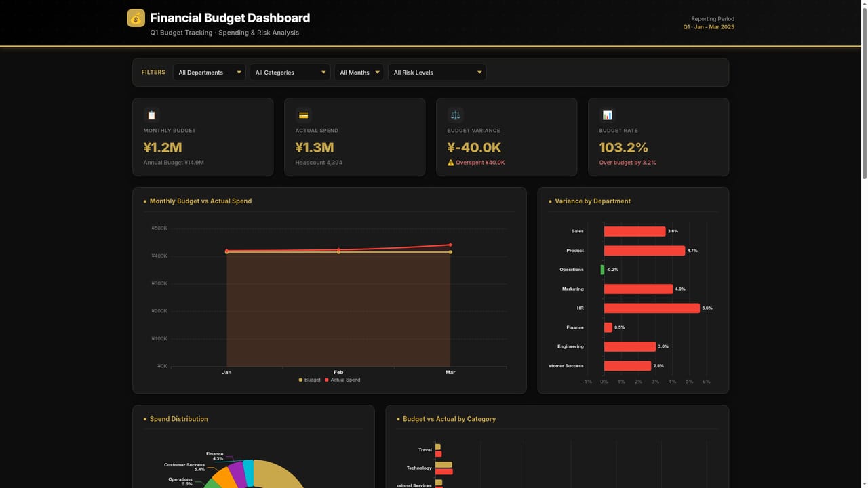Click the Customer Success variance bar at 2.8%
Screen dimensions: 868x488
click(628, 366)
